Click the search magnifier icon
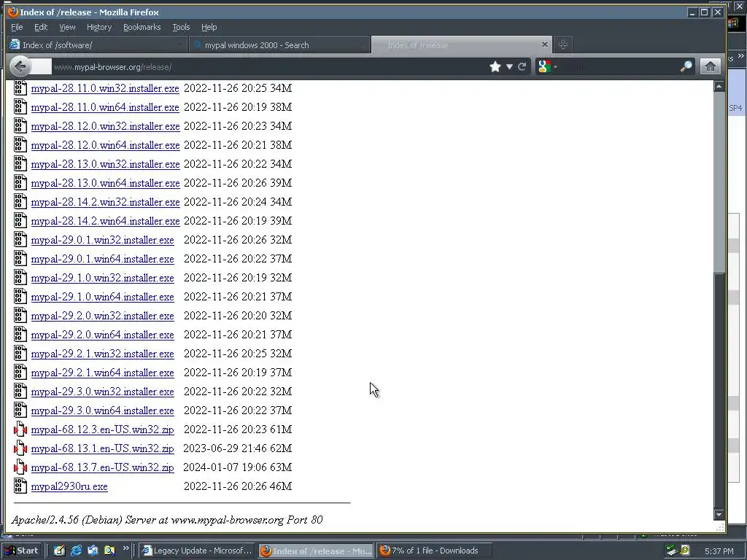 (x=686, y=66)
